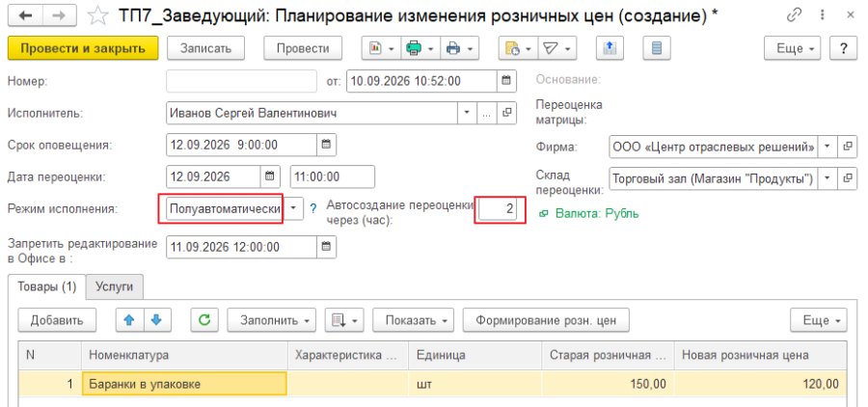Open the paper plane send menu
The image size is (868, 407).
pyautogui.click(x=557, y=49)
